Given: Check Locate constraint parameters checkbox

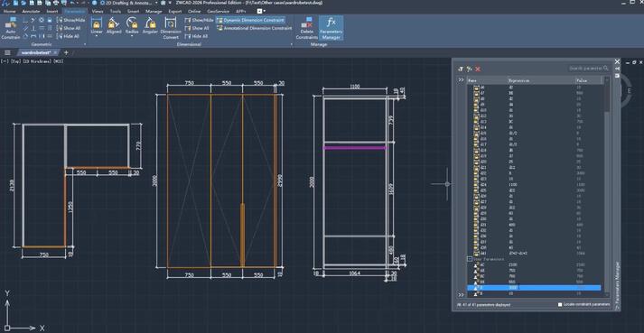Looking at the screenshot, I should (x=560, y=304).
